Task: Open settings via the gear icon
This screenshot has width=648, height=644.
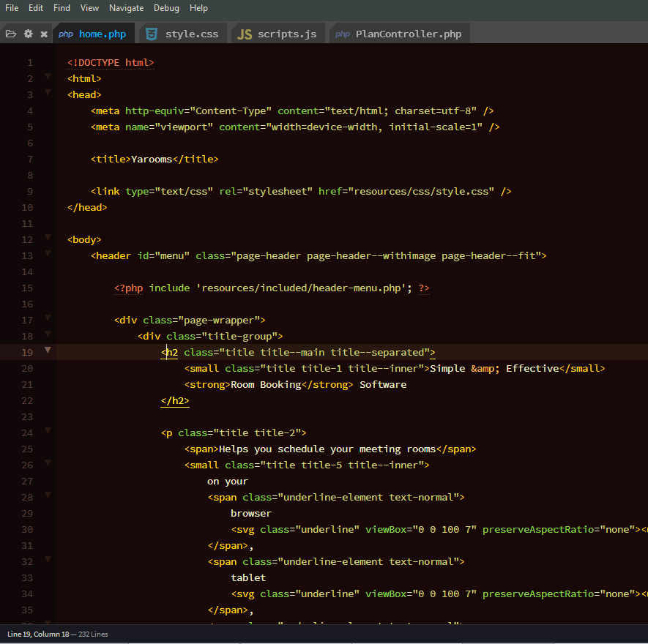Action: pos(29,34)
